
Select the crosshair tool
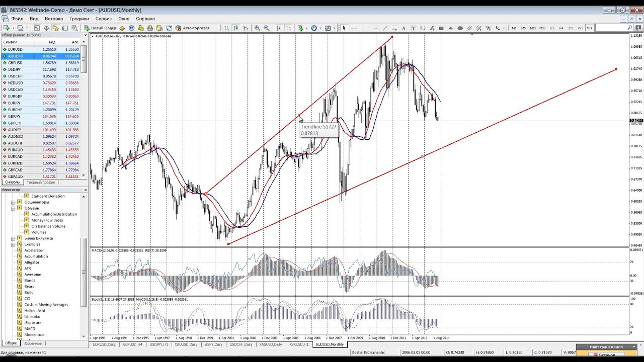point(354,28)
